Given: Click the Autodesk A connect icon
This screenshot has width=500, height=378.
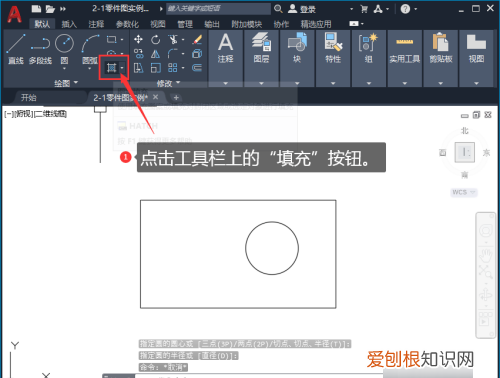Looking at the screenshot, I should tap(378, 9).
